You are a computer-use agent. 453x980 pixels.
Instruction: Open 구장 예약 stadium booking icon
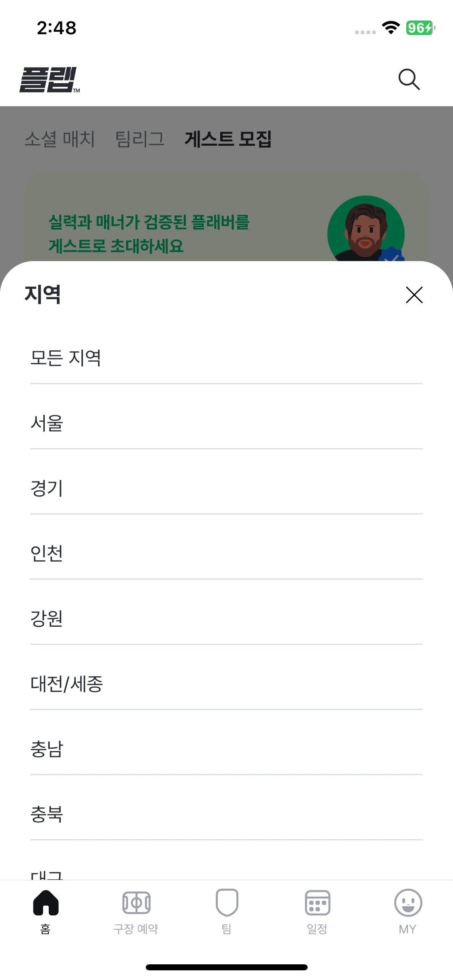tap(136, 903)
